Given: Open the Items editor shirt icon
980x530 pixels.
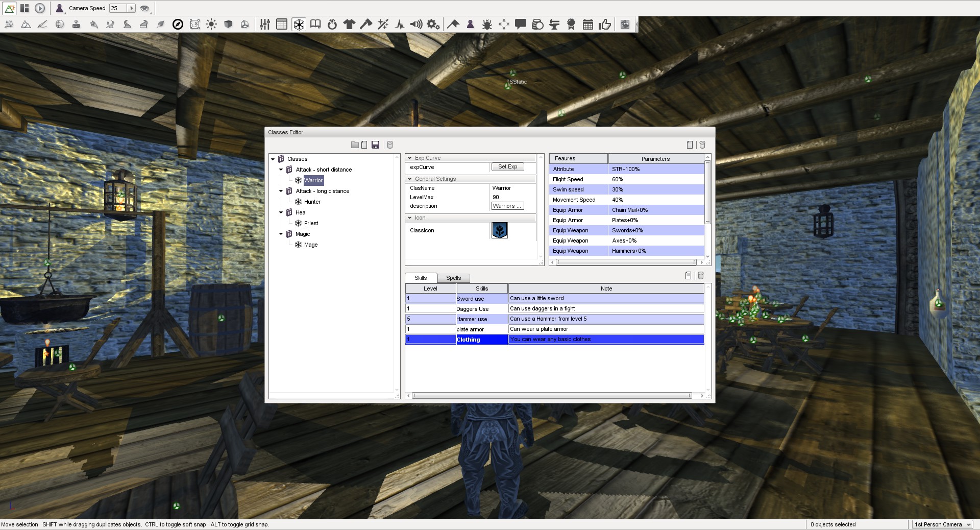Looking at the screenshot, I should point(349,24).
